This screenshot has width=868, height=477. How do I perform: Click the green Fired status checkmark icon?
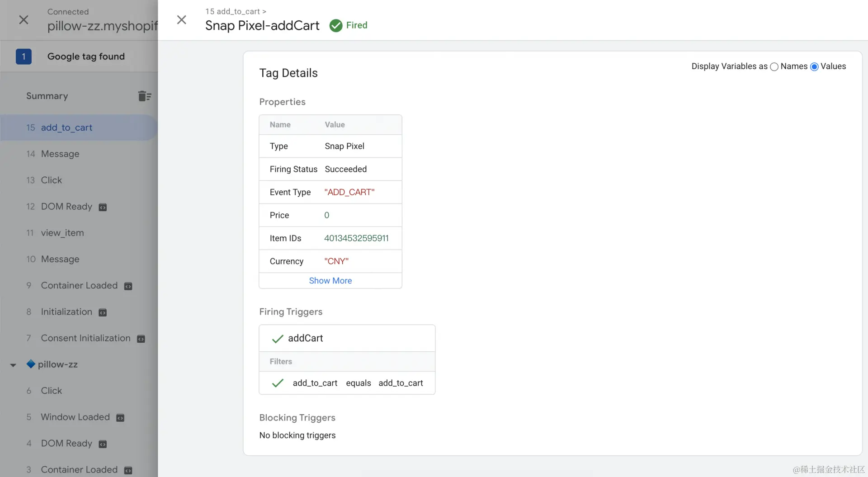point(336,26)
